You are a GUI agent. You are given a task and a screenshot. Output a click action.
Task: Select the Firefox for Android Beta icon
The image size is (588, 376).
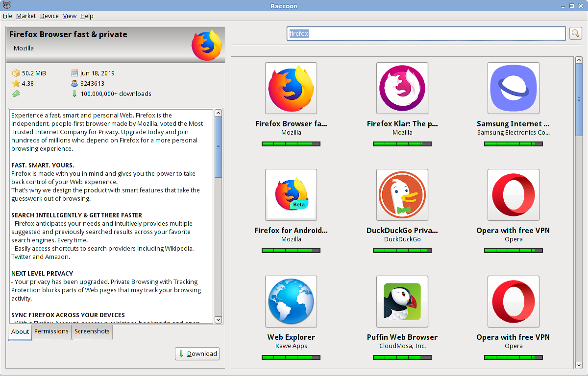click(291, 195)
